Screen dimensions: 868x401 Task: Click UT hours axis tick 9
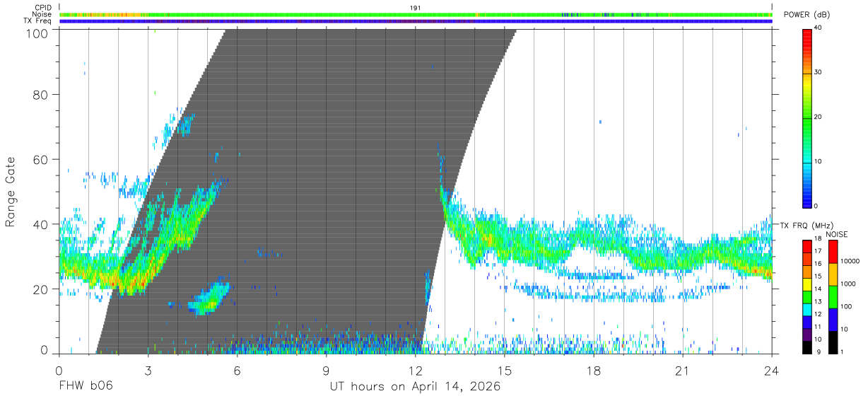point(326,370)
